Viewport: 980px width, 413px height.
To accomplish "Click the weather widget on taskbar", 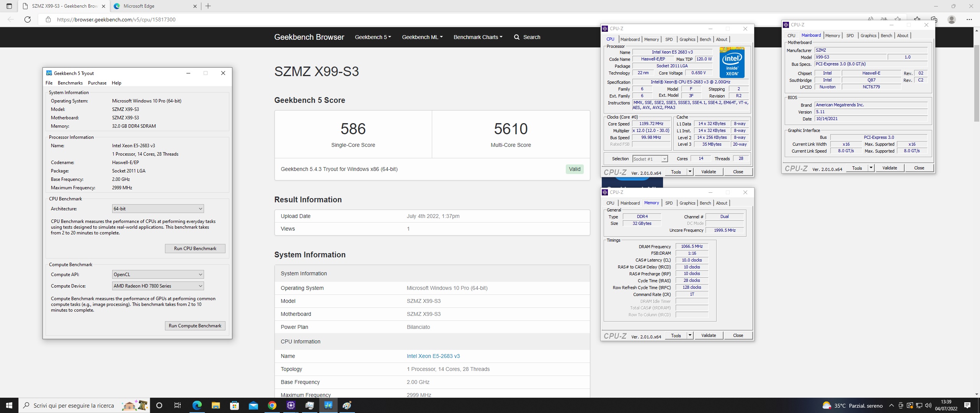I will [852, 405].
